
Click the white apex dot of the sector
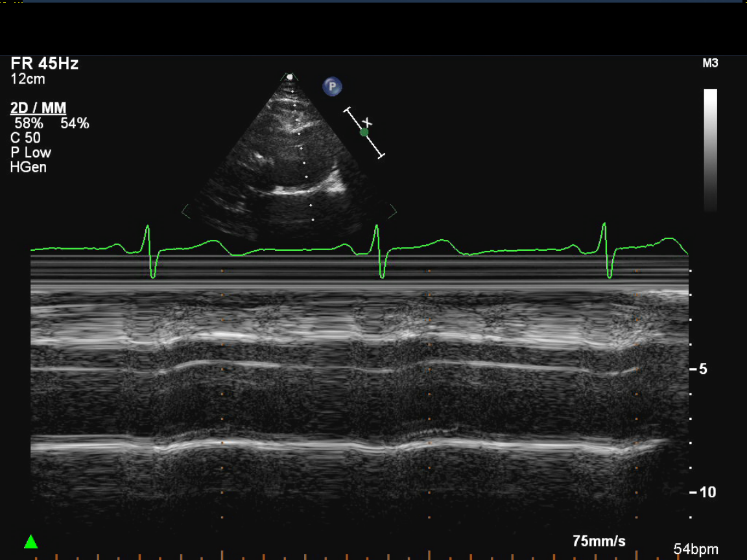point(290,76)
